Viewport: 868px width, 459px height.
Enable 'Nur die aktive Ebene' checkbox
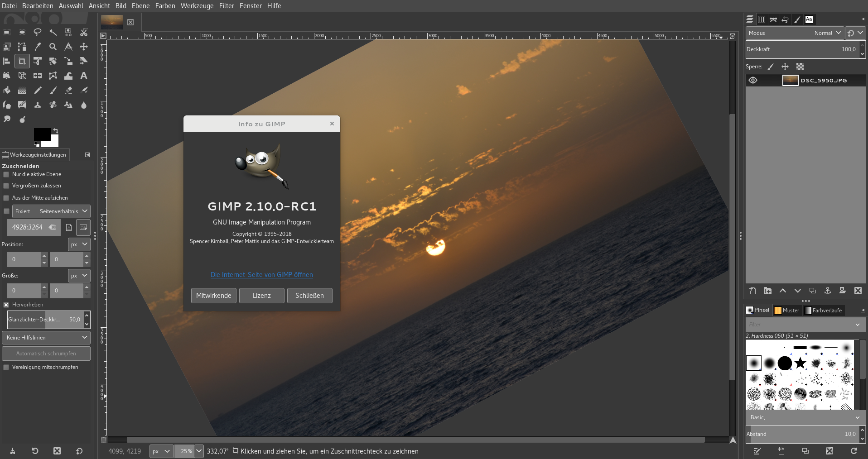pyautogui.click(x=6, y=174)
